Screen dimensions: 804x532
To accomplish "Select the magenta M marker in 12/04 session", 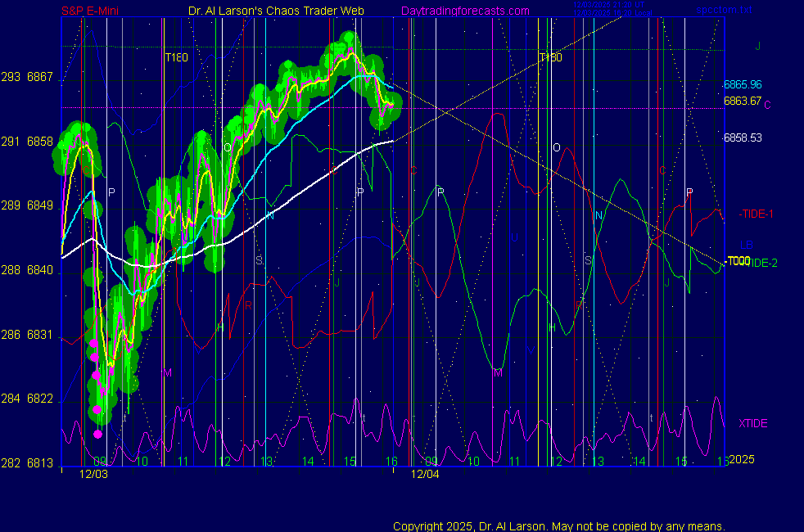I will (497, 373).
